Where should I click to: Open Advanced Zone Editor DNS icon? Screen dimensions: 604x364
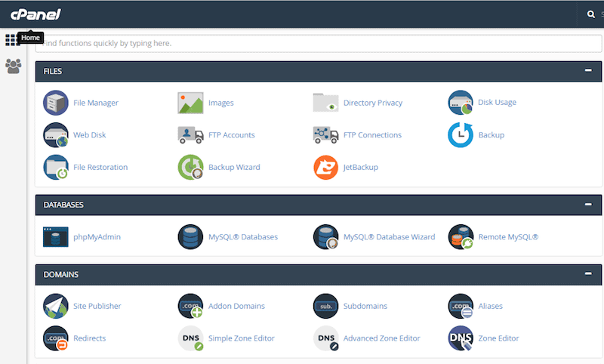[325, 338]
